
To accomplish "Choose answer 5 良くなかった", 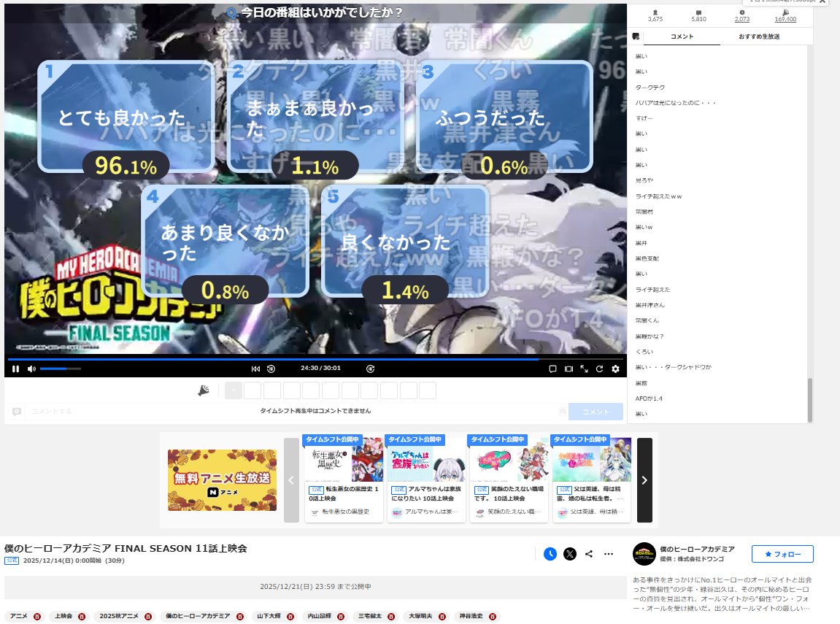I will coord(405,241).
